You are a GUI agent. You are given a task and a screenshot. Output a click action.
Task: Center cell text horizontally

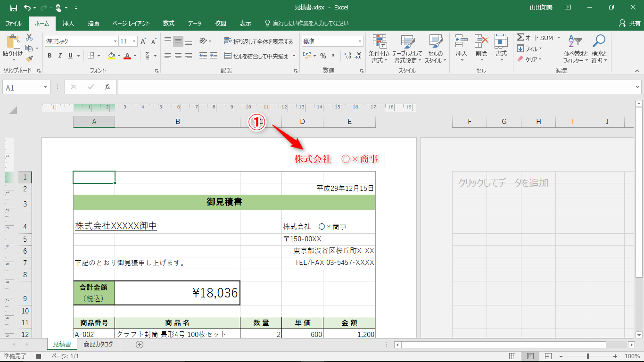(x=178, y=56)
